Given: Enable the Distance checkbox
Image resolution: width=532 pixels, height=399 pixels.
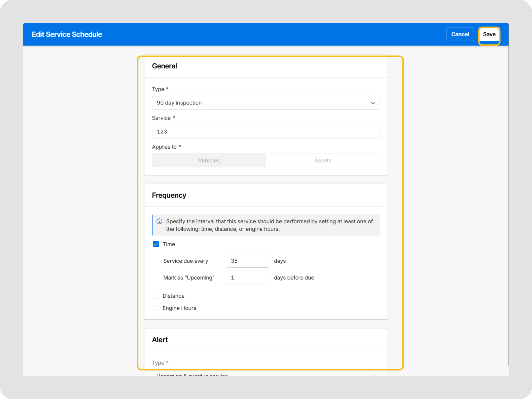Looking at the screenshot, I should pyautogui.click(x=156, y=296).
